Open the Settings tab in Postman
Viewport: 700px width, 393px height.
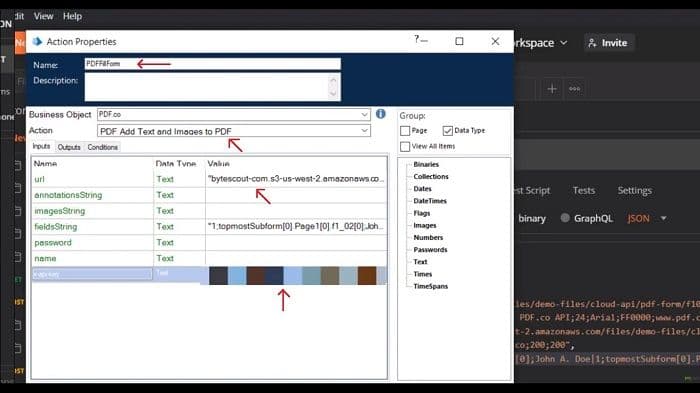(x=634, y=190)
